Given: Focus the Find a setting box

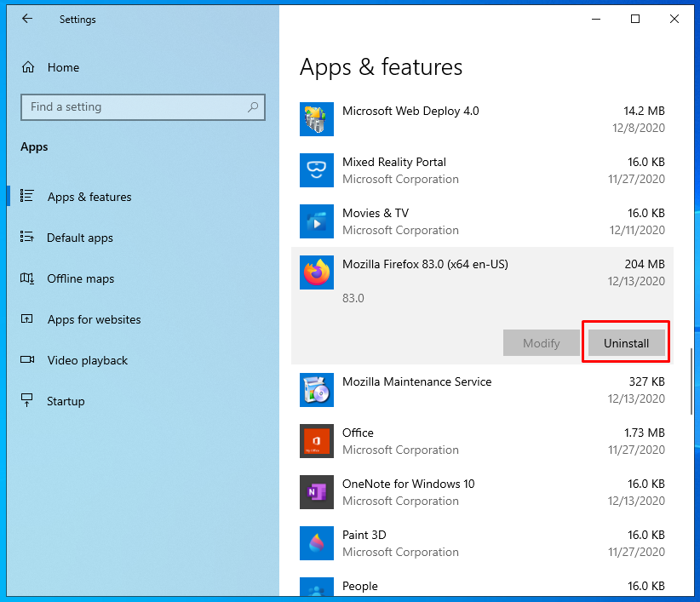Looking at the screenshot, I should [143, 107].
